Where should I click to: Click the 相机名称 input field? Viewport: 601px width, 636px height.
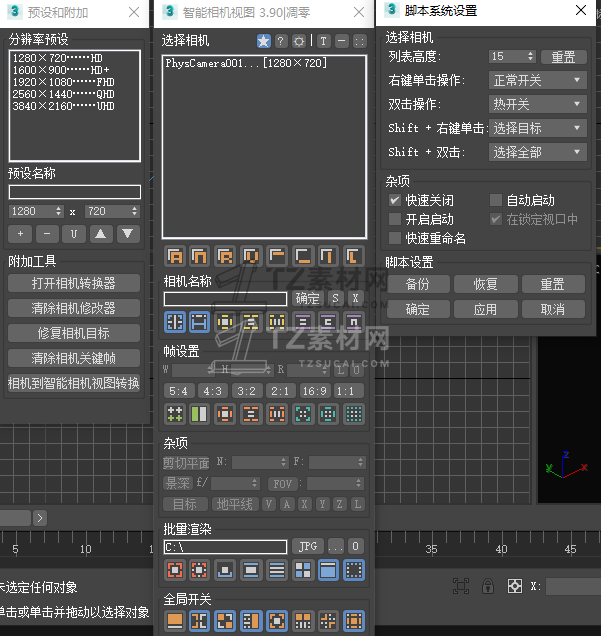pos(225,299)
